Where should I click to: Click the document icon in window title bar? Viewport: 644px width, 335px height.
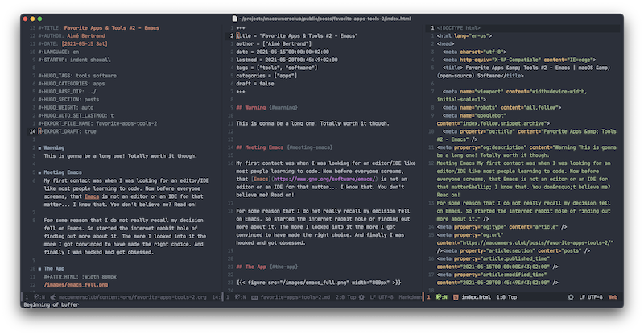coord(234,19)
